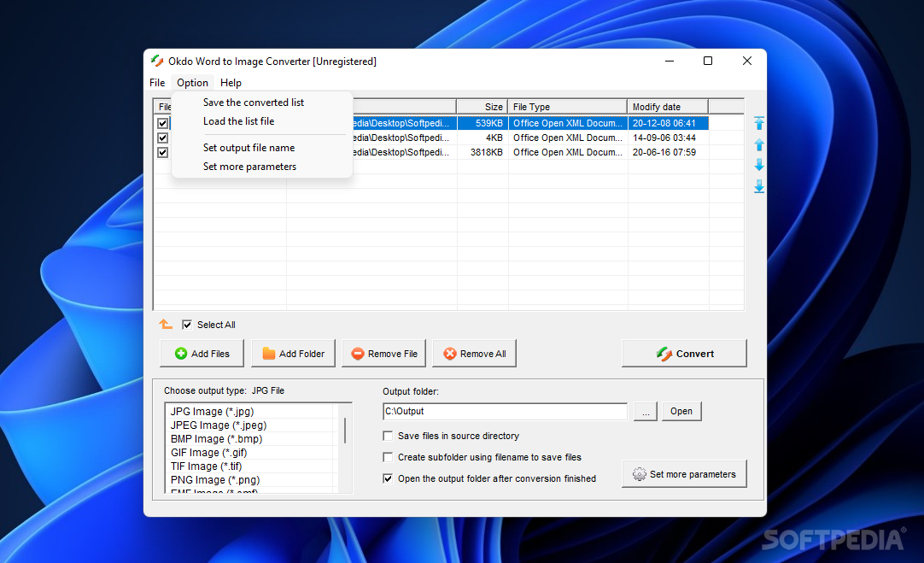Open the Help menu
Screen dimensions: 924x563
click(x=231, y=83)
